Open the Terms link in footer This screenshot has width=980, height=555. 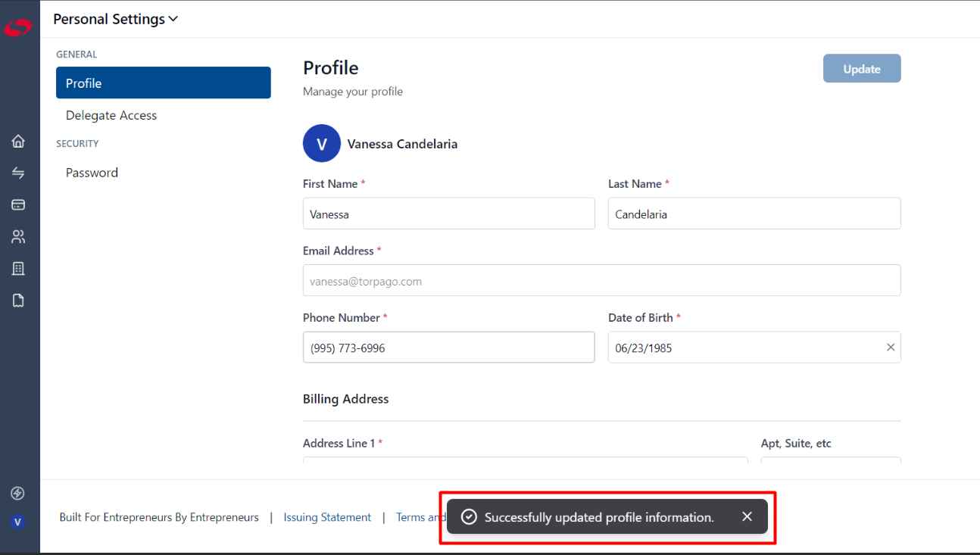coord(420,517)
